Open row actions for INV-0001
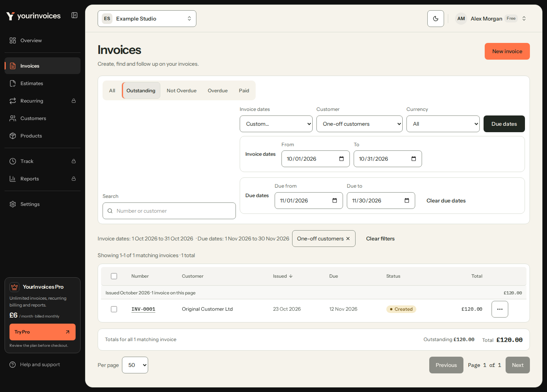The image size is (547, 392). coord(500,309)
